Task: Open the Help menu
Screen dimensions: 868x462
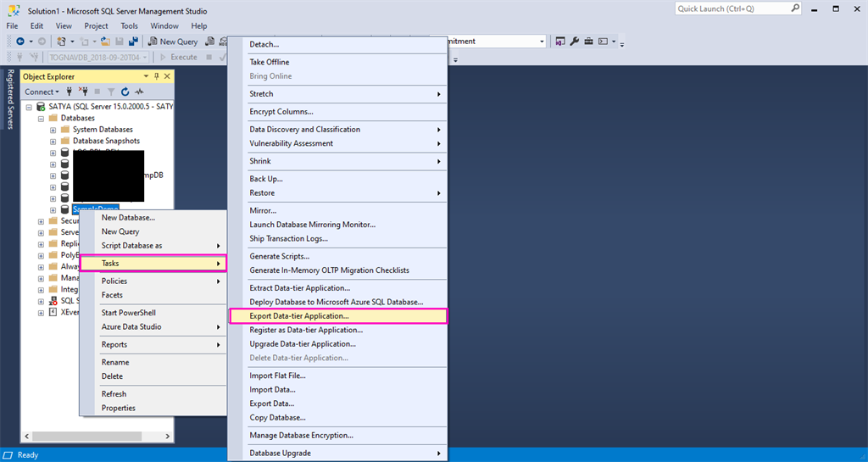Action: 198,25
